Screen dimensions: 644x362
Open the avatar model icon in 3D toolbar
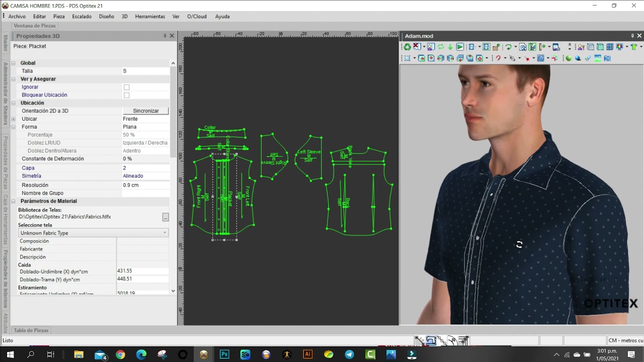431,47
